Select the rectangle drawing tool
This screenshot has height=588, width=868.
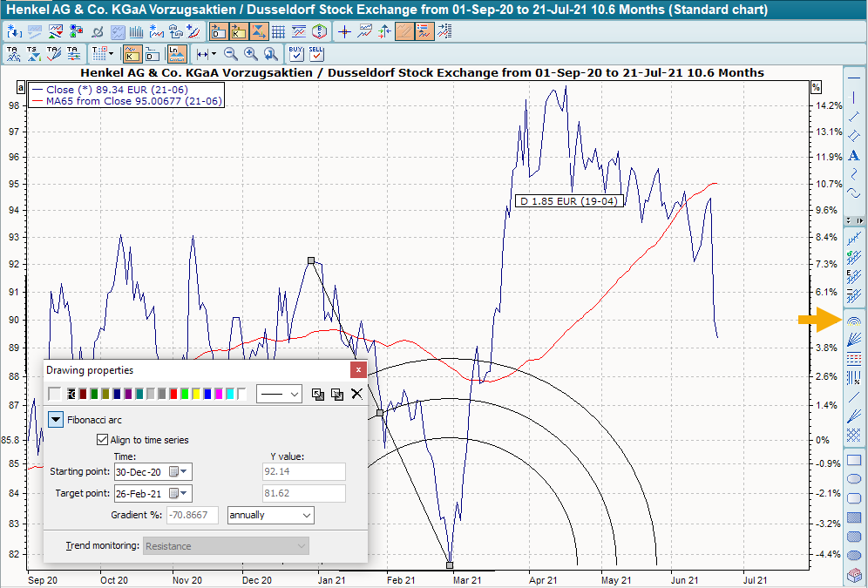pyautogui.click(x=854, y=459)
